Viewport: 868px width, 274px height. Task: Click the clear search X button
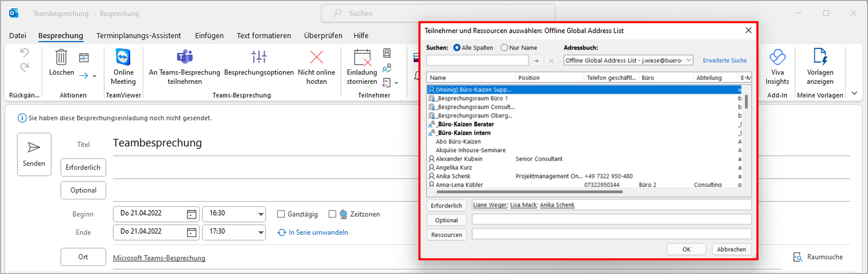click(551, 60)
